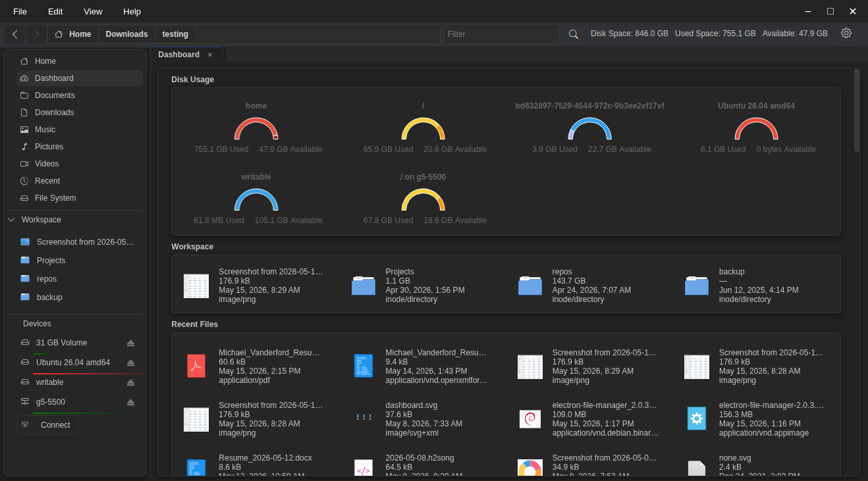
Task: Click the File System drive icon
Action: pos(24,198)
